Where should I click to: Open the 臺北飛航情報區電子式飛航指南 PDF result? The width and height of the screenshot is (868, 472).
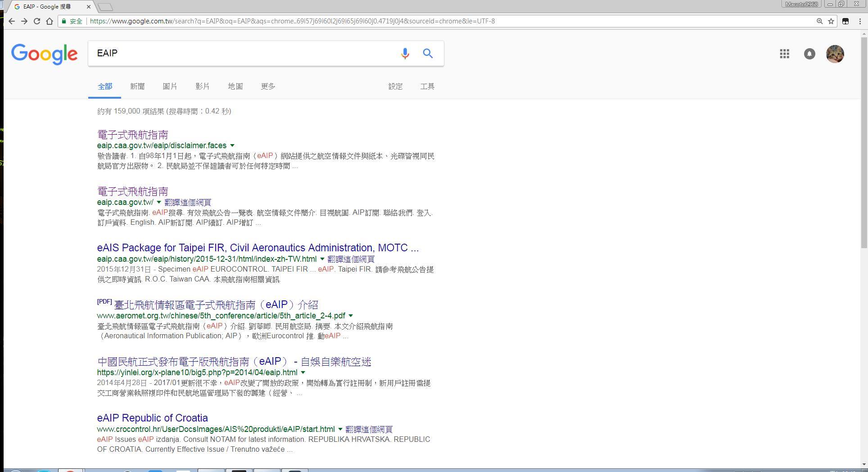[x=216, y=304]
